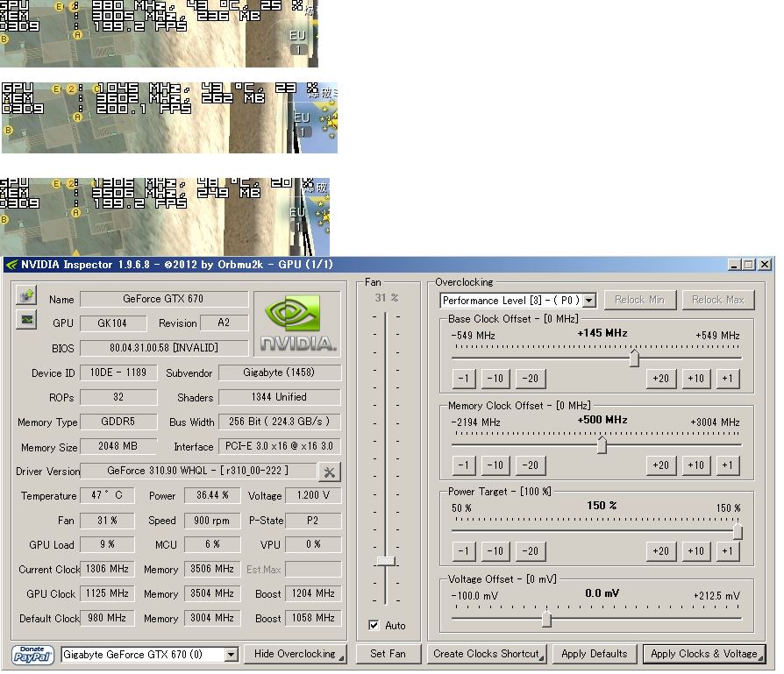Decrease Base Clock Offset by -20
The height and width of the screenshot is (674, 784).
pos(531,379)
